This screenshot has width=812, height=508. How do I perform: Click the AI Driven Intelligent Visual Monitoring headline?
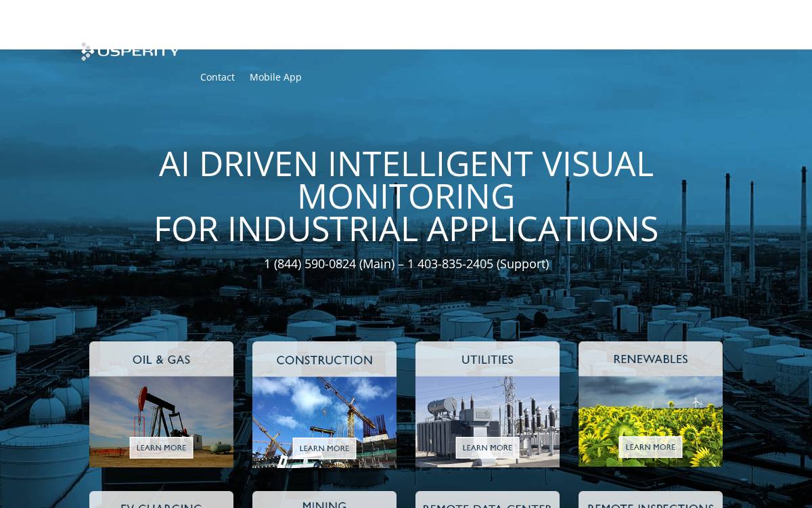[x=406, y=196]
